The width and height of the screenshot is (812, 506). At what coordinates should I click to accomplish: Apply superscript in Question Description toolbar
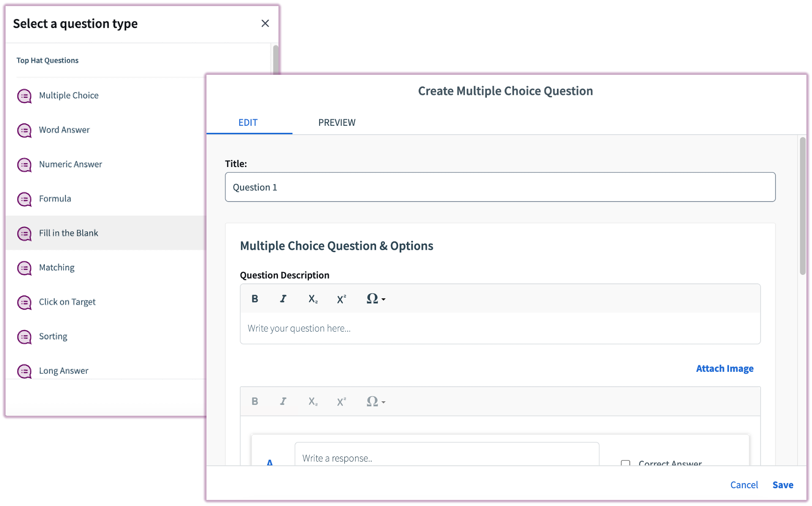[342, 299]
